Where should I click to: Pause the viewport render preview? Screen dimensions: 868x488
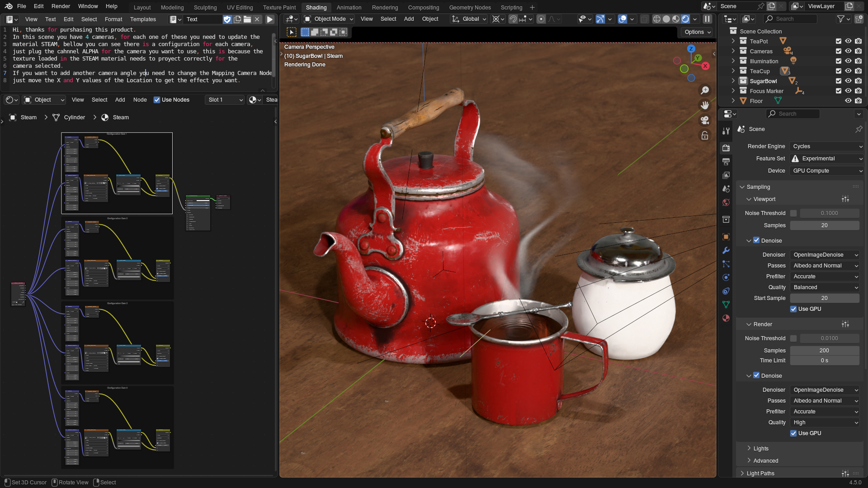coord(708,19)
